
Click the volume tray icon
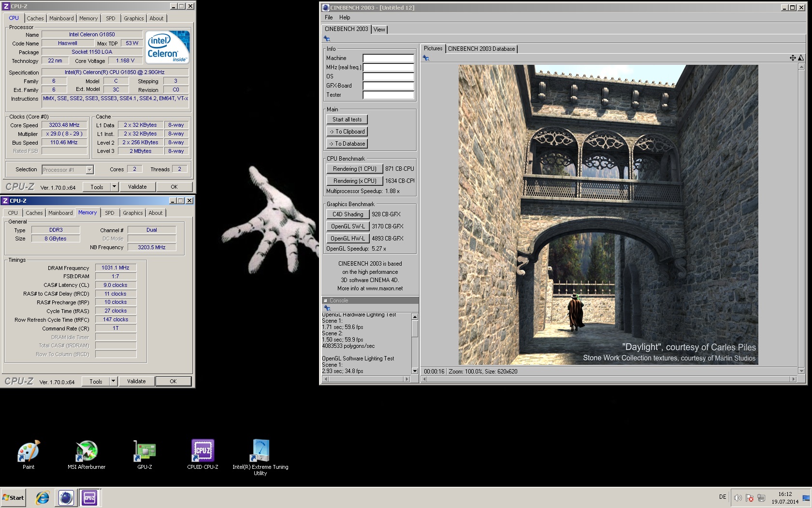click(738, 498)
